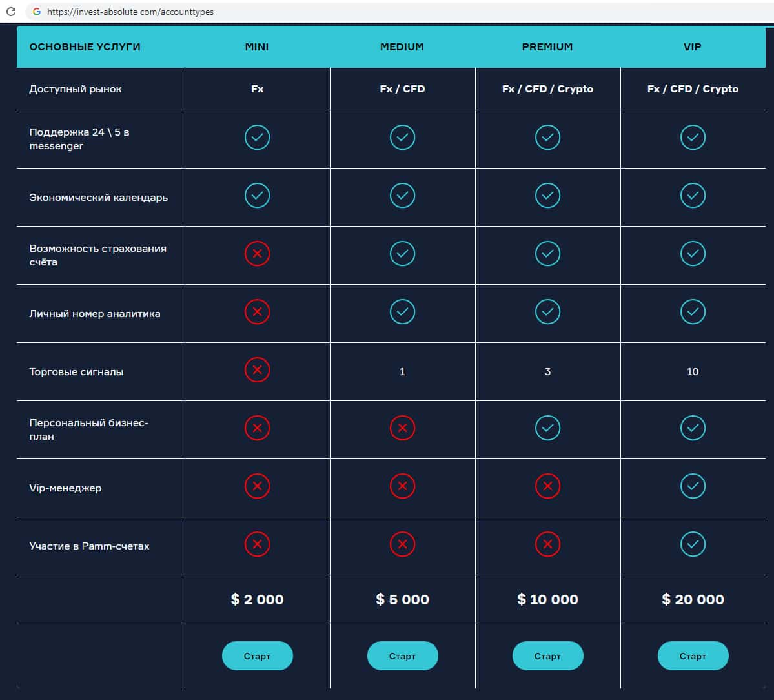Click value 1 in Торговые сигналы row
The image size is (774, 700).
[402, 372]
